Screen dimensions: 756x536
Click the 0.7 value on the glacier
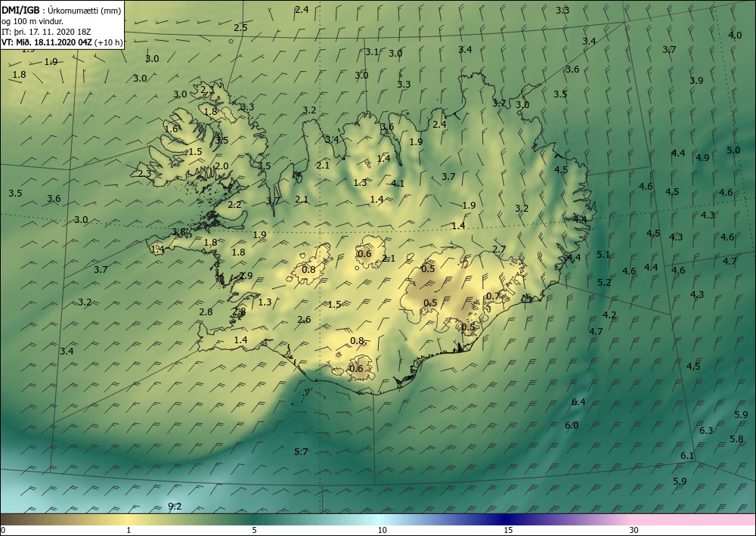(x=493, y=296)
